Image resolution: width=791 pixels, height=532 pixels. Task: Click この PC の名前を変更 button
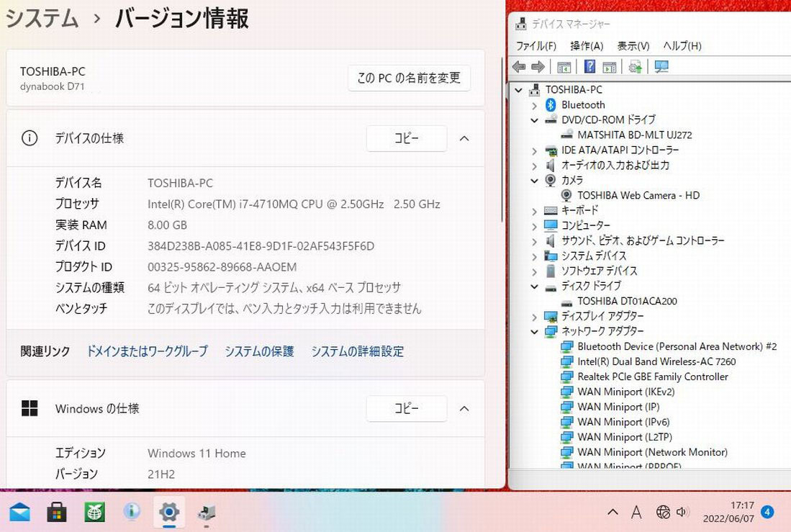coord(409,78)
